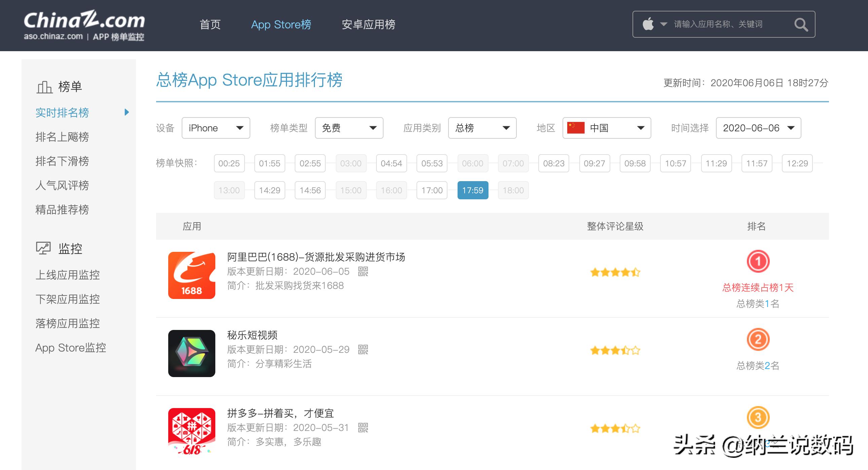Select the 09:58 snapshot

click(x=635, y=163)
